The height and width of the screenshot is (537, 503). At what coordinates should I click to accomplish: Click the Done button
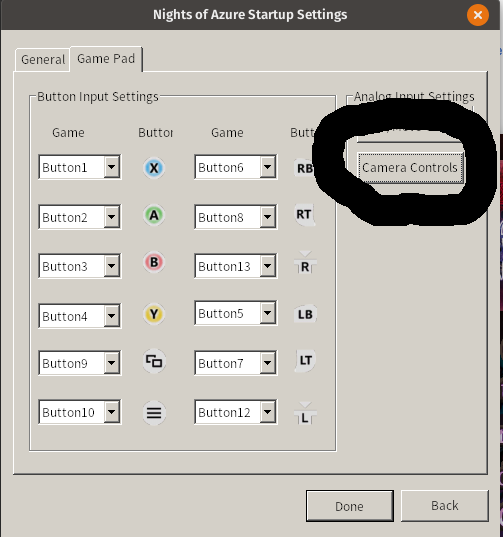click(x=350, y=506)
